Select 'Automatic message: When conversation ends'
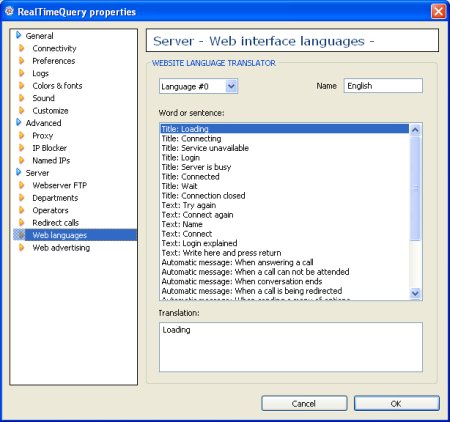Viewport: 450px width, 422px height. [285, 281]
